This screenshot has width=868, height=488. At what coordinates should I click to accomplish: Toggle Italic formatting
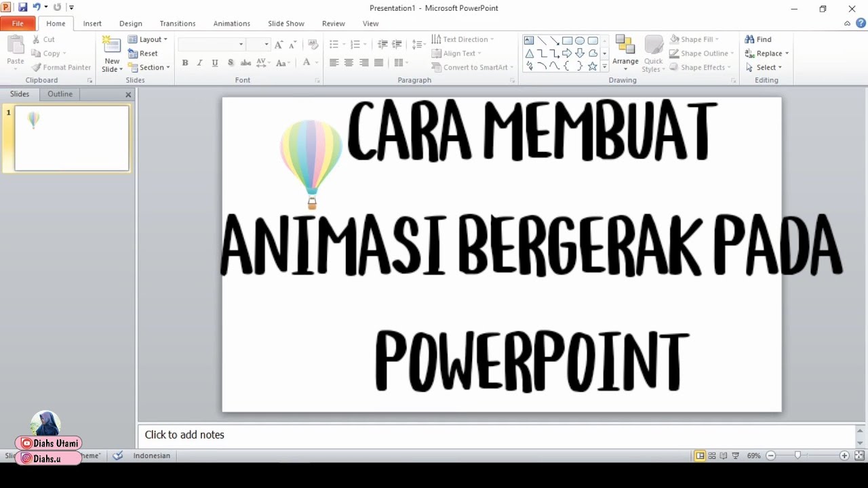199,63
